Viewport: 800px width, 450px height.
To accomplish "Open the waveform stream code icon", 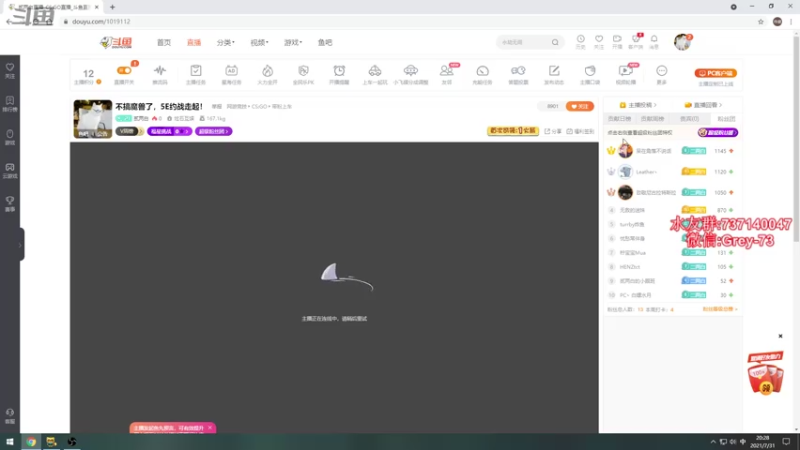I will point(160,70).
